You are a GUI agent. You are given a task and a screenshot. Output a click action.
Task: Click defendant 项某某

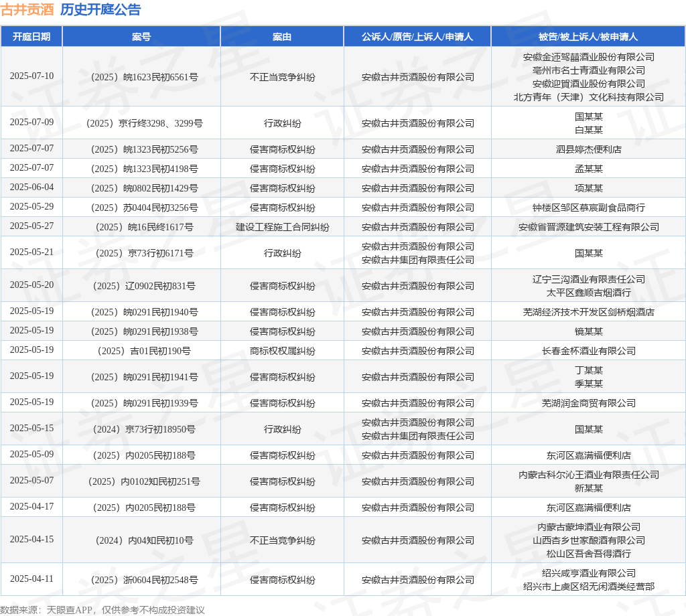tap(589, 188)
